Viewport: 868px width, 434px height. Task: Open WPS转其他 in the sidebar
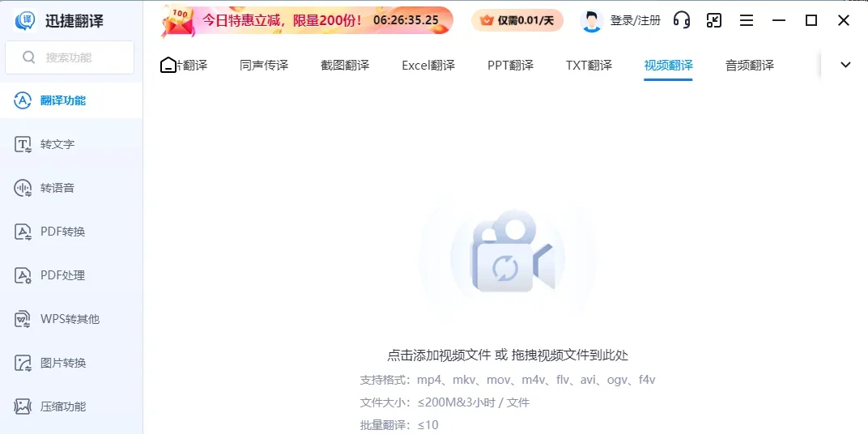click(71, 319)
